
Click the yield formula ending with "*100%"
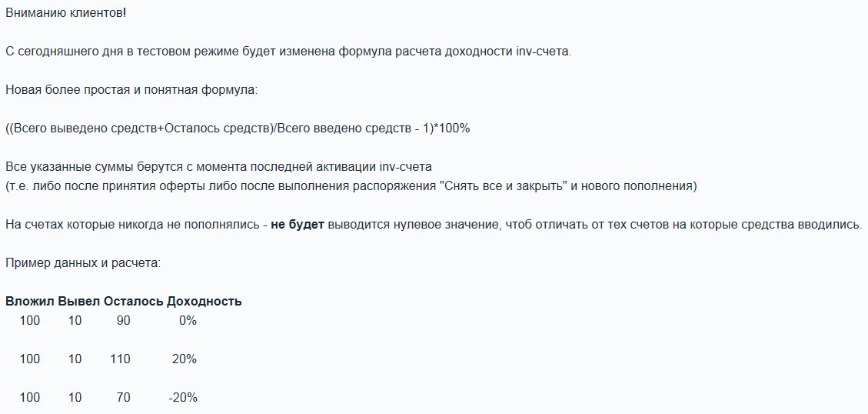pyautogui.click(x=237, y=128)
